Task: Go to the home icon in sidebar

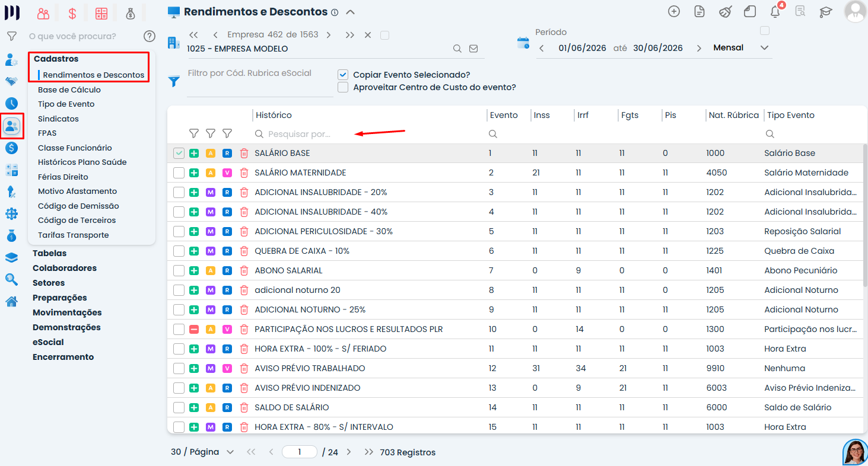Action: point(11,301)
